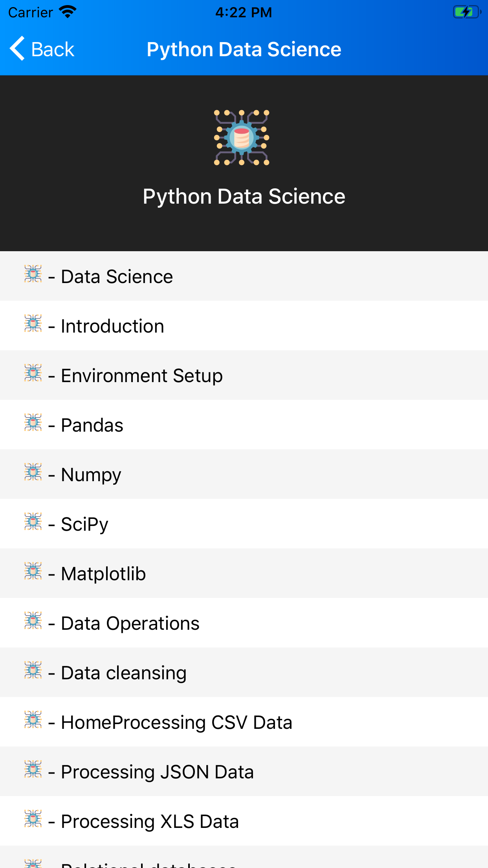Tap the icon next to Pandas

click(33, 423)
